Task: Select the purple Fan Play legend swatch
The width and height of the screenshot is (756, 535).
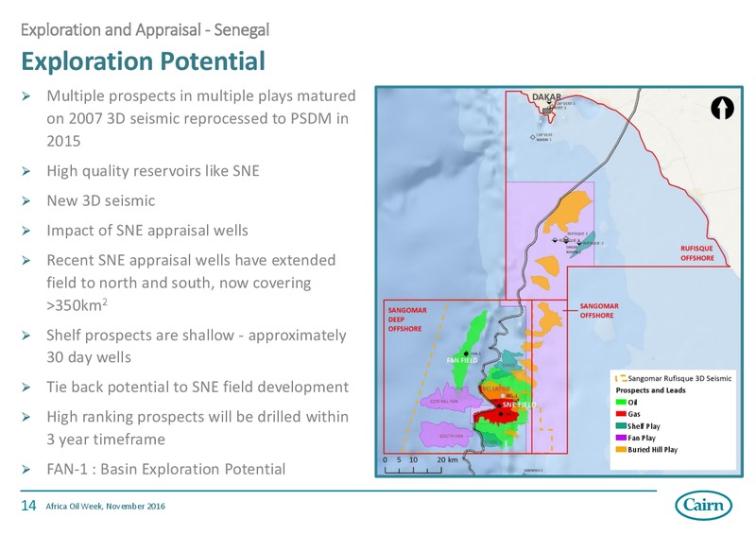Action: [621, 438]
